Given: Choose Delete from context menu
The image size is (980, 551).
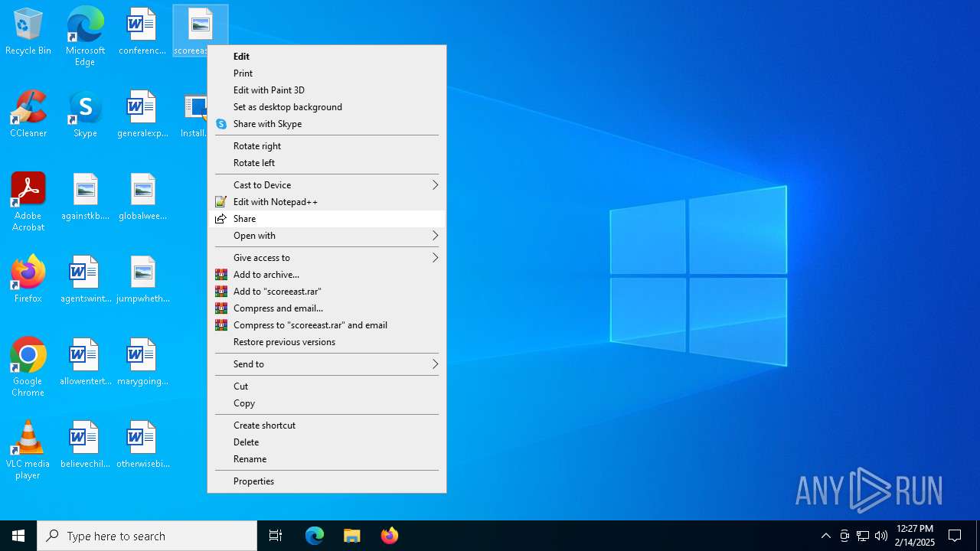Looking at the screenshot, I should coord(327,442).
